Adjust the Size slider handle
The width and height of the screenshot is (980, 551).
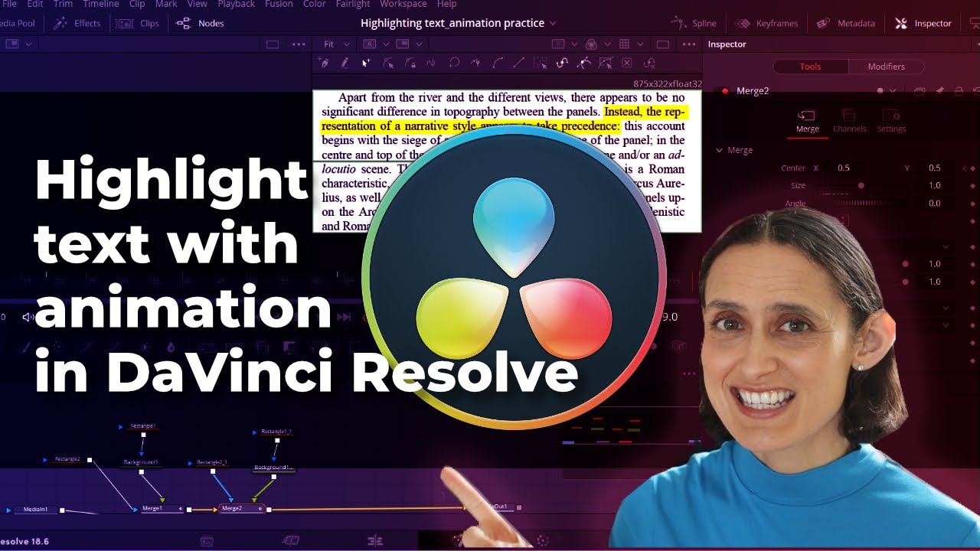[x=861, y=185]
